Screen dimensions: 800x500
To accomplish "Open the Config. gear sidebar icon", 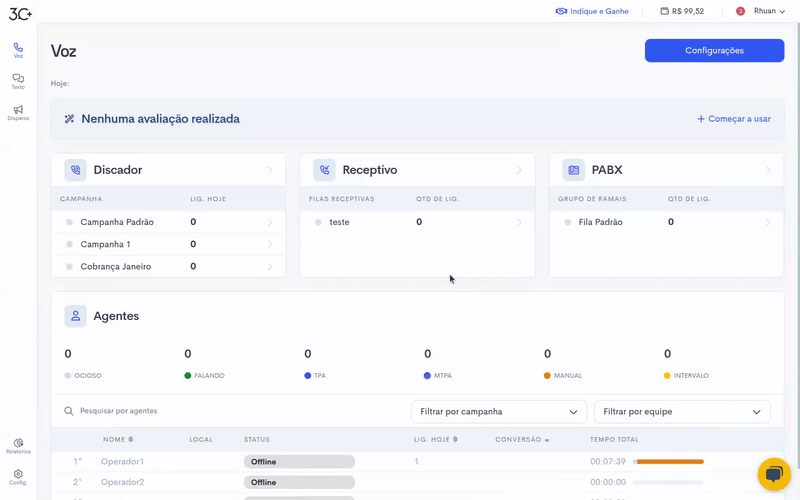I will tap(18, 477).
